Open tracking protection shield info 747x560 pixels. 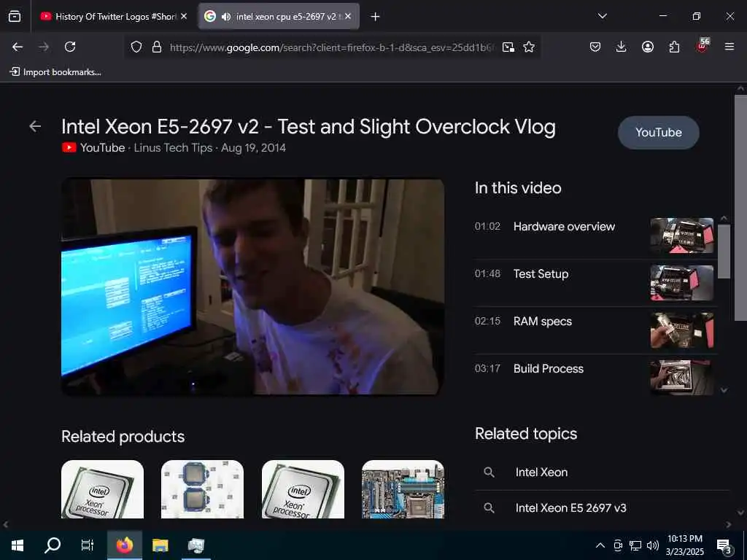pos(136,47)
